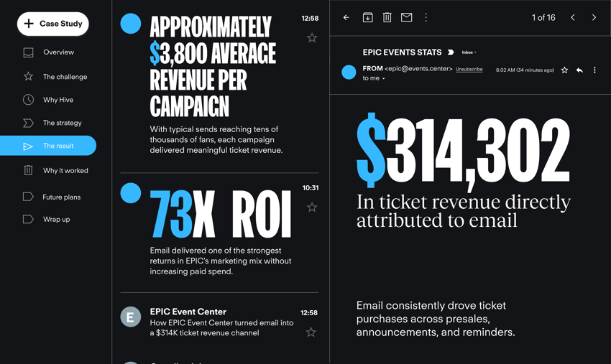Star the EPIC Event Center message
This screenshot has height=364, width=611.
311,332
